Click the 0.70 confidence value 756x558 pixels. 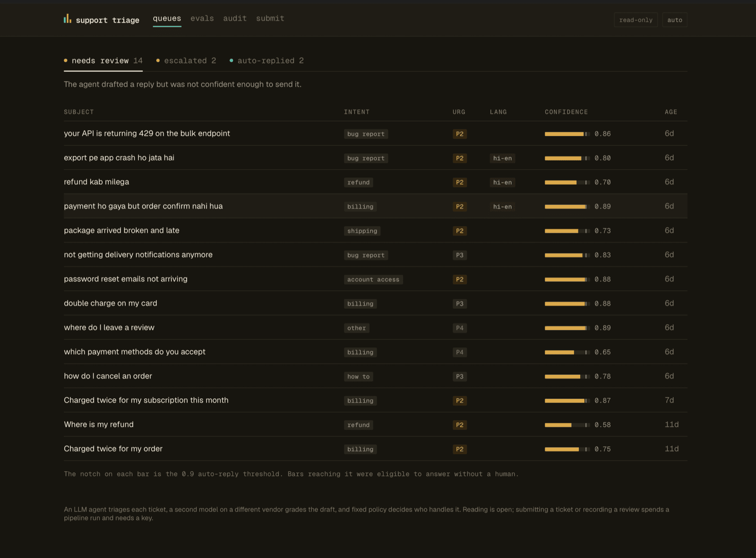[602, 182]
